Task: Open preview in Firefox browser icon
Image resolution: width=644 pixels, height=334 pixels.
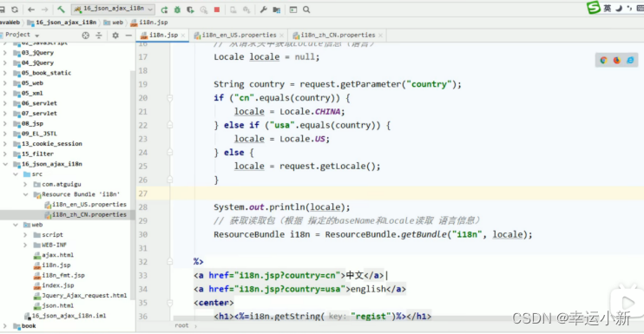Action: point(617,61)
